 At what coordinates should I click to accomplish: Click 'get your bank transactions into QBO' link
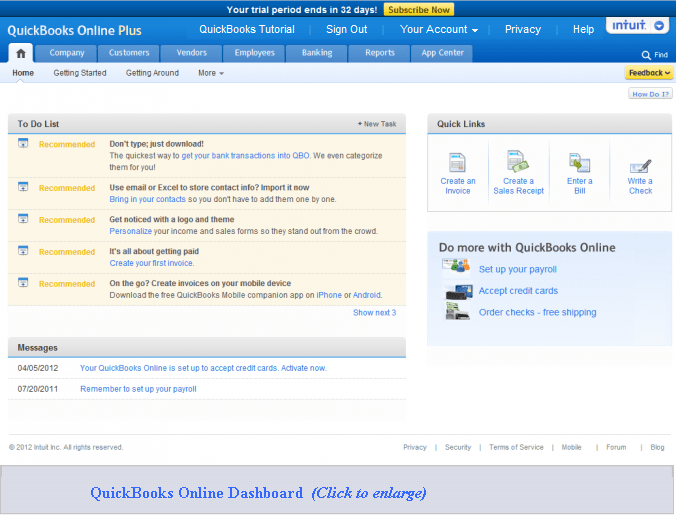[245, 156]
